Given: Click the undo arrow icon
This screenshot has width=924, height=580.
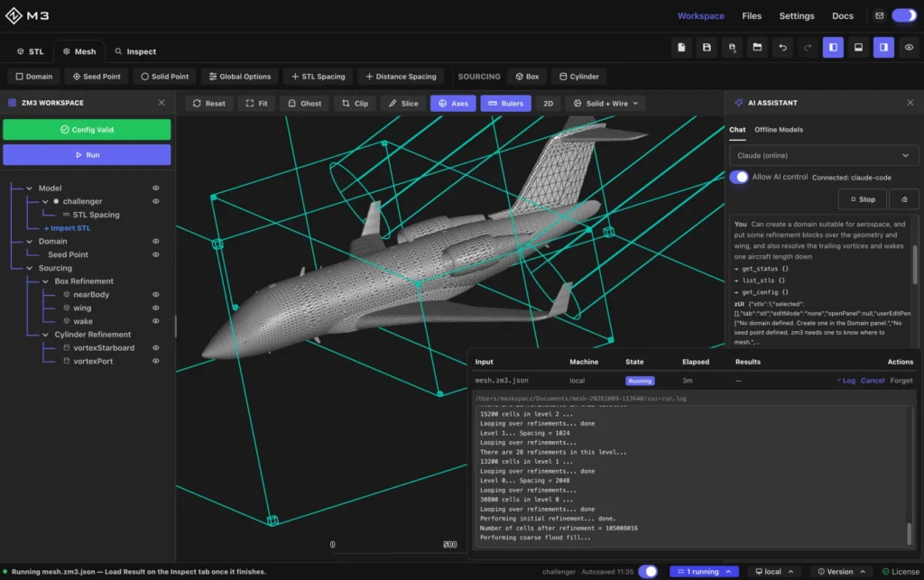Looking at the screenshot, I should point(782,47).
